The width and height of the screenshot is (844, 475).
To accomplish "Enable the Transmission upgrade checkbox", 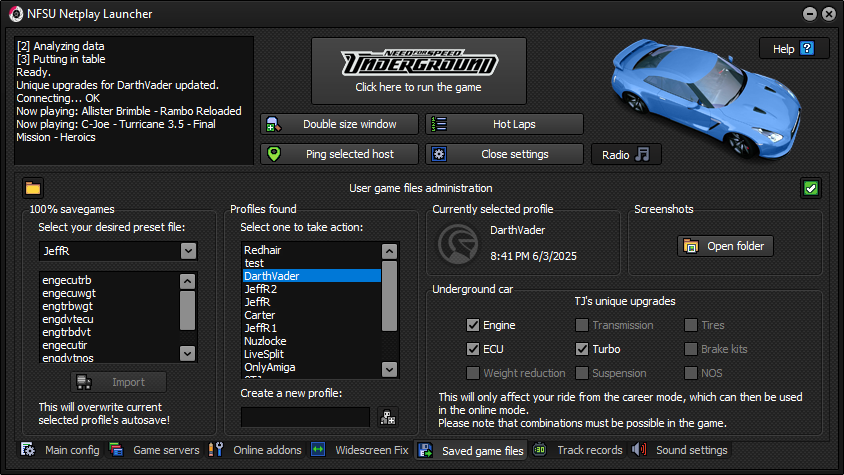I will click(581, 325).
